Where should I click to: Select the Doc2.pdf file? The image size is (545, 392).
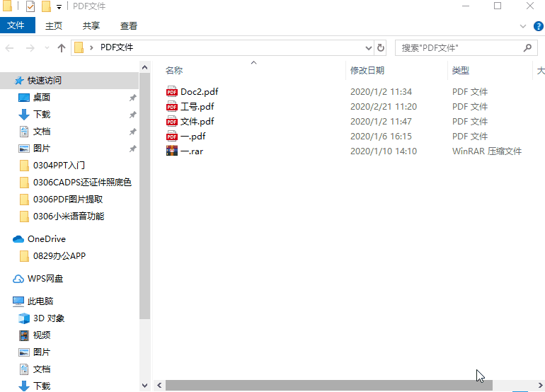(x=199, y=92)
